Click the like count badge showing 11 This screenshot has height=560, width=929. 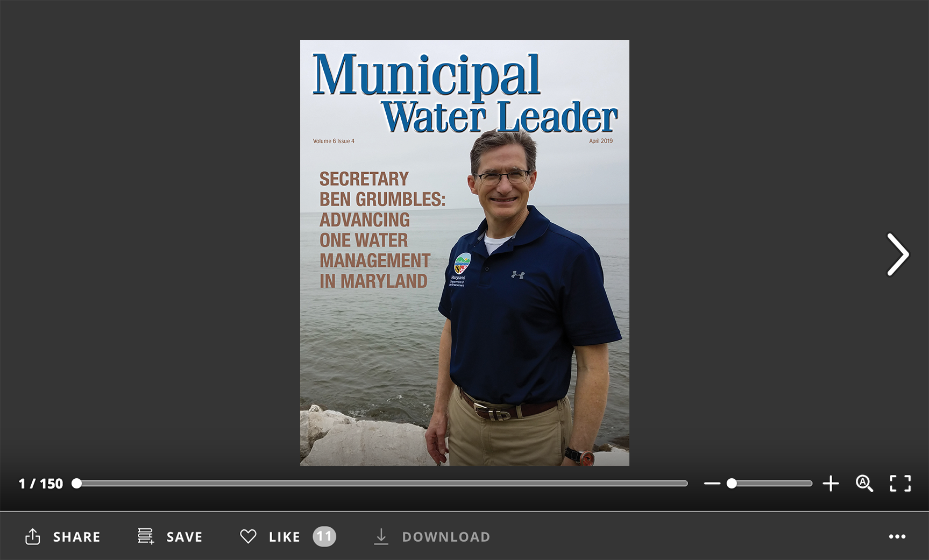point(324,536)
